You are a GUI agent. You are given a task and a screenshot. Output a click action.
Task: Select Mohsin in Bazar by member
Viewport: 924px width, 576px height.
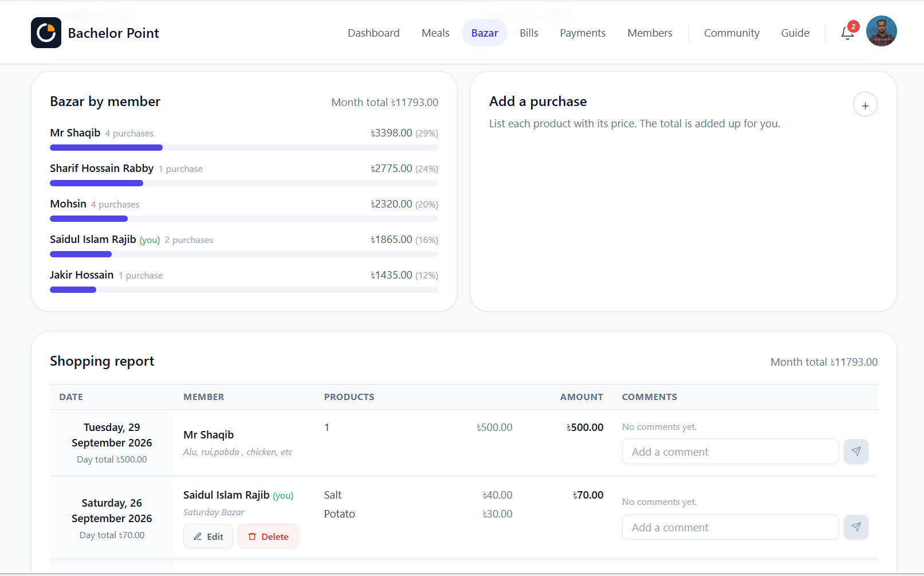click(68, 203)
